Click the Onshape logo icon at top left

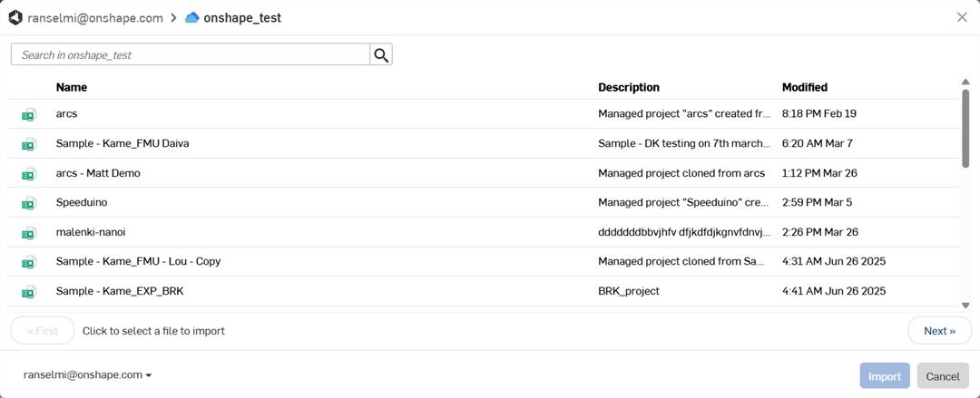15,18
